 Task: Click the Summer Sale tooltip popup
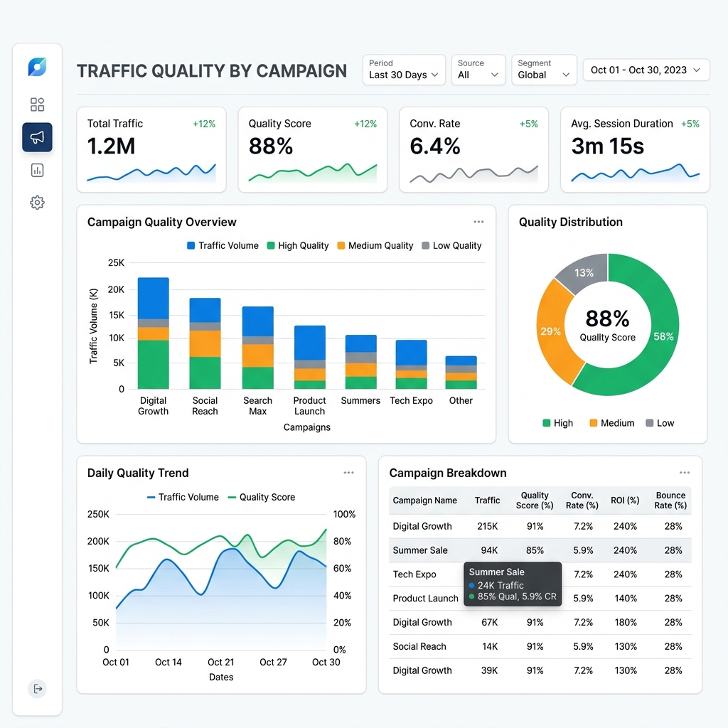[x=513, y=584]
